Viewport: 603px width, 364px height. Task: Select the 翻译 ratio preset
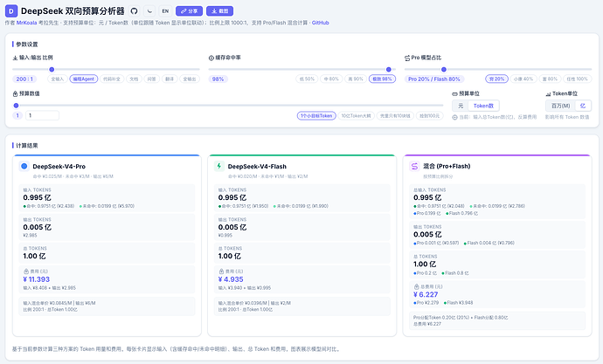170,79
